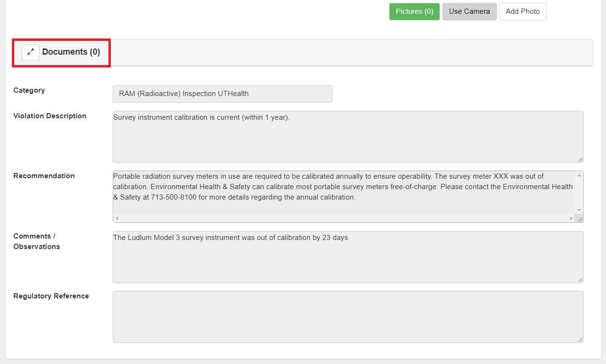Click the Recommendation horizontal scrollbar track
This screenshot has width=606, height=364.
coord(343,219)
